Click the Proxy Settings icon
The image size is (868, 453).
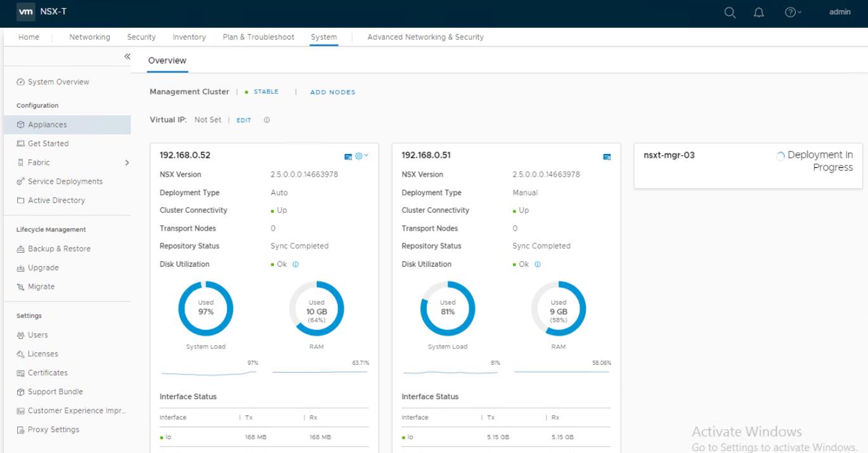pos(21,430)
